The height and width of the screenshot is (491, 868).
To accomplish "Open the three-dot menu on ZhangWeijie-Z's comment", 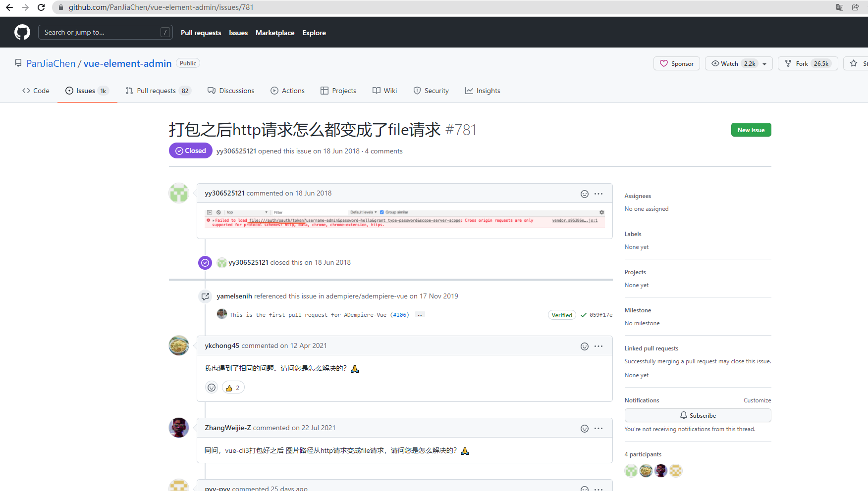I will pos(598,429).
